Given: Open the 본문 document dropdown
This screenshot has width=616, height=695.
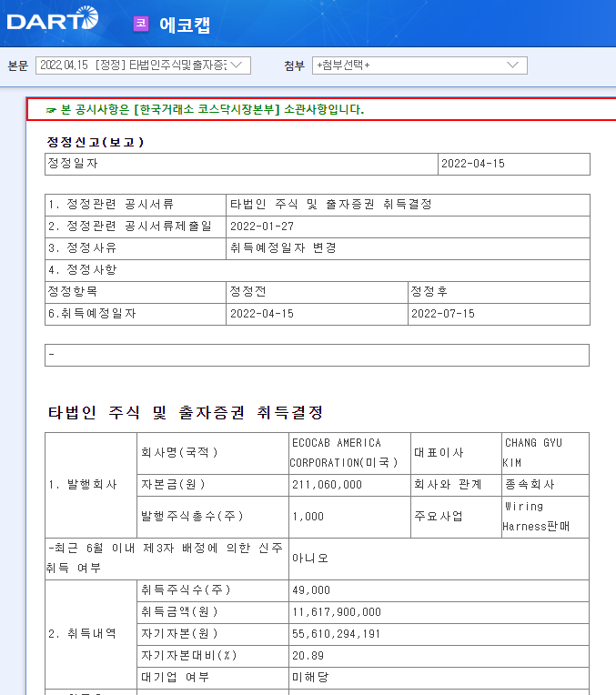Looking at the screenshot, I should 143,65.
